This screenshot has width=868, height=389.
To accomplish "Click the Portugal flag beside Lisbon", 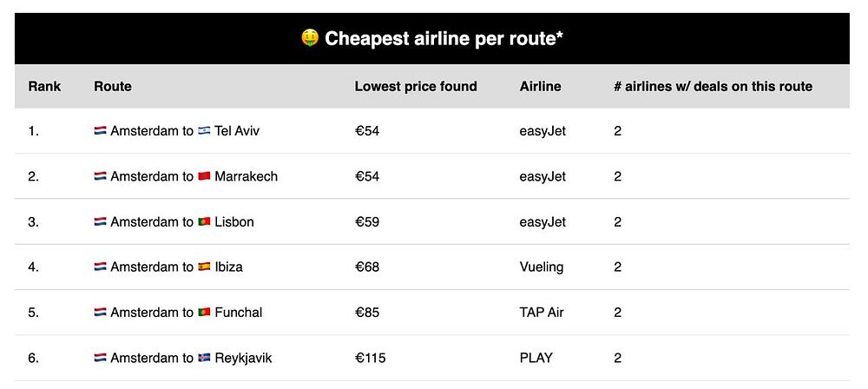I will [204, 221].
